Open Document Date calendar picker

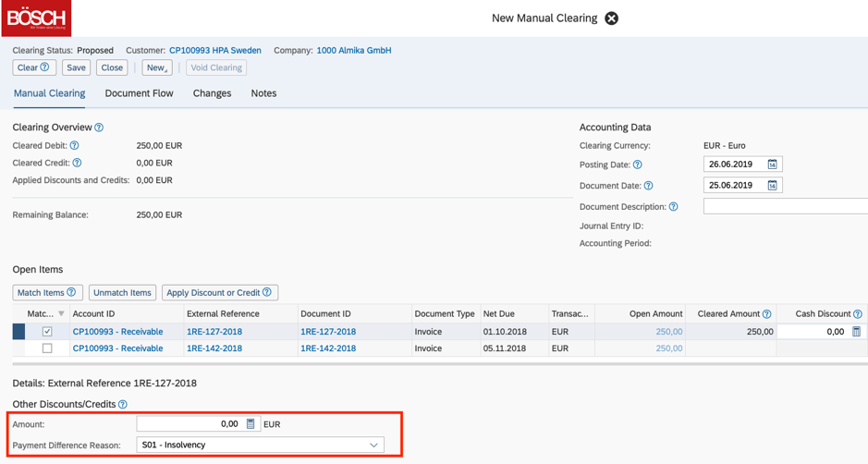click(x=772, y=186)
